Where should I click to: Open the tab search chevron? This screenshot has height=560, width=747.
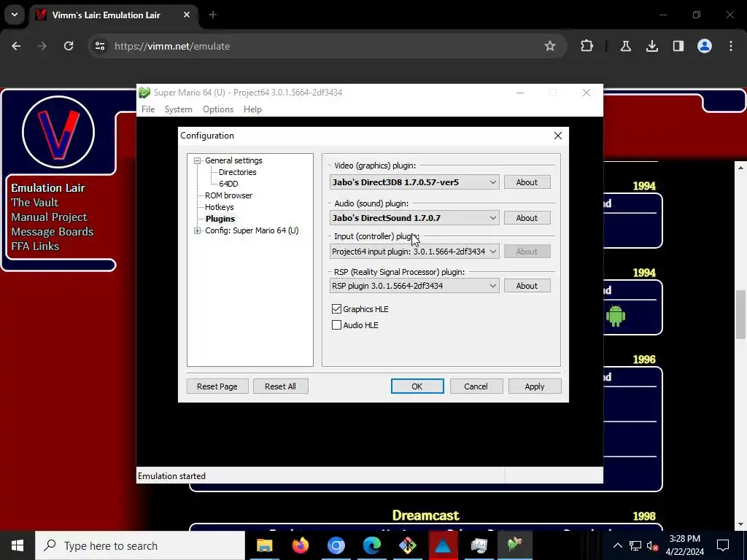click(15, 15)
